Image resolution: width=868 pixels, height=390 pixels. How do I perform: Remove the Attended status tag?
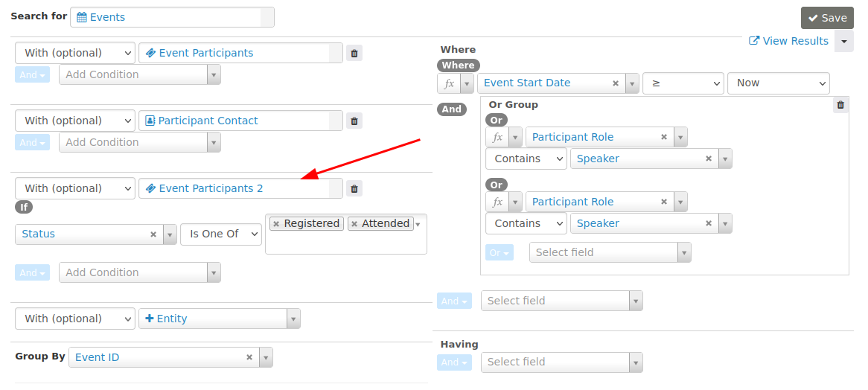(354, 224)
